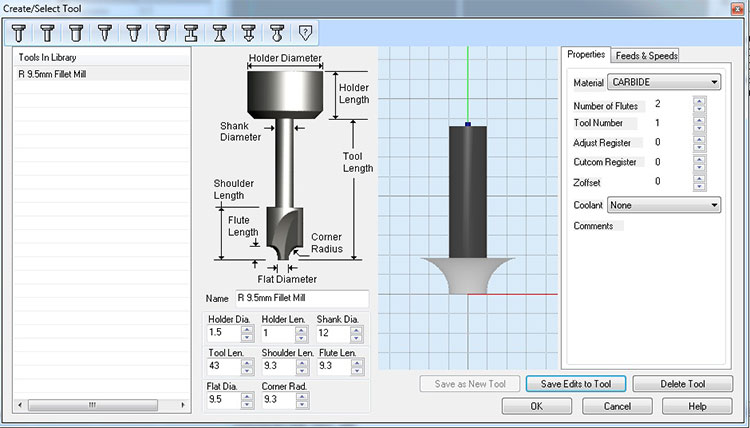
Task: Select the user-defined tool icon with question mark
Action: (305, 33)
